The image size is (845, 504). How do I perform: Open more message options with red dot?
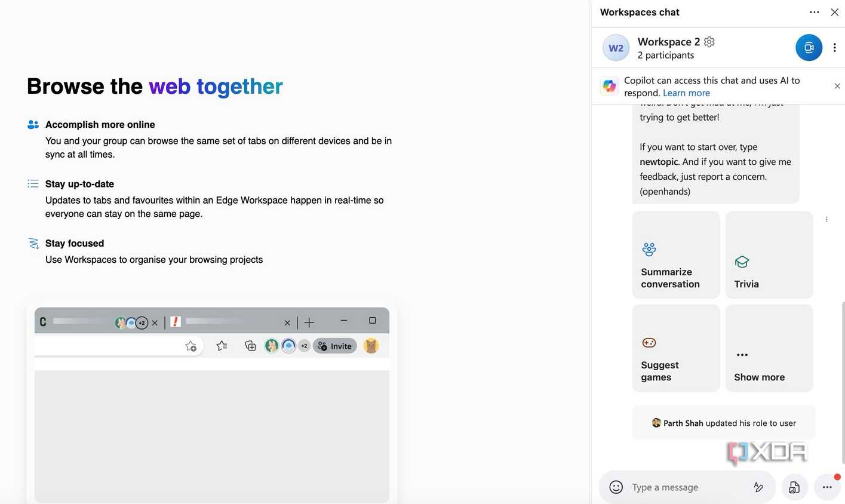(x=827, y=487)
